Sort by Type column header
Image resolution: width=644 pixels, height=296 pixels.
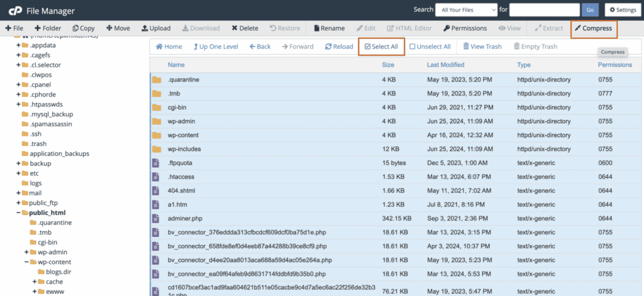click(524, 65)
